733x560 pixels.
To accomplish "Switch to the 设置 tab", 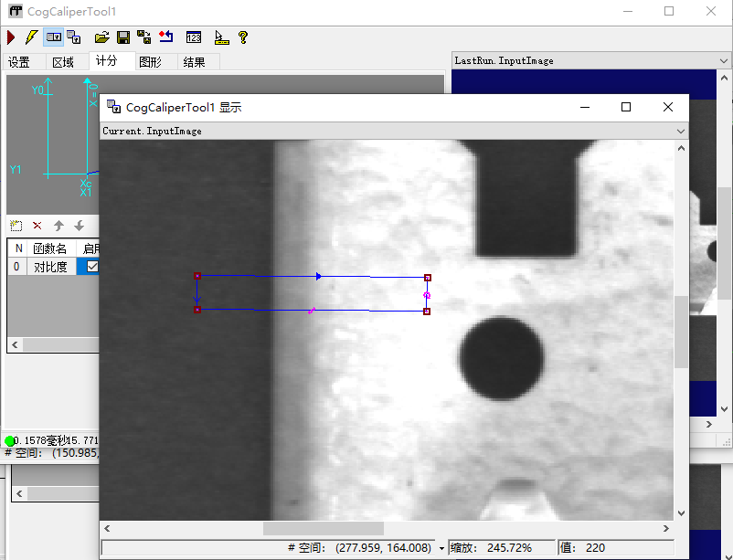I will [x=19, y=62].
